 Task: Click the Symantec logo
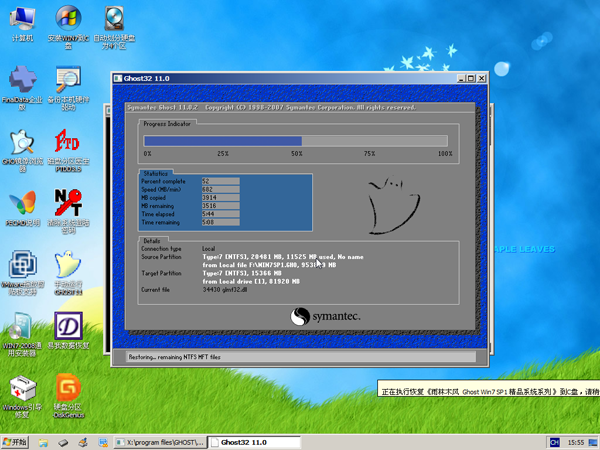tap(325, 316)
